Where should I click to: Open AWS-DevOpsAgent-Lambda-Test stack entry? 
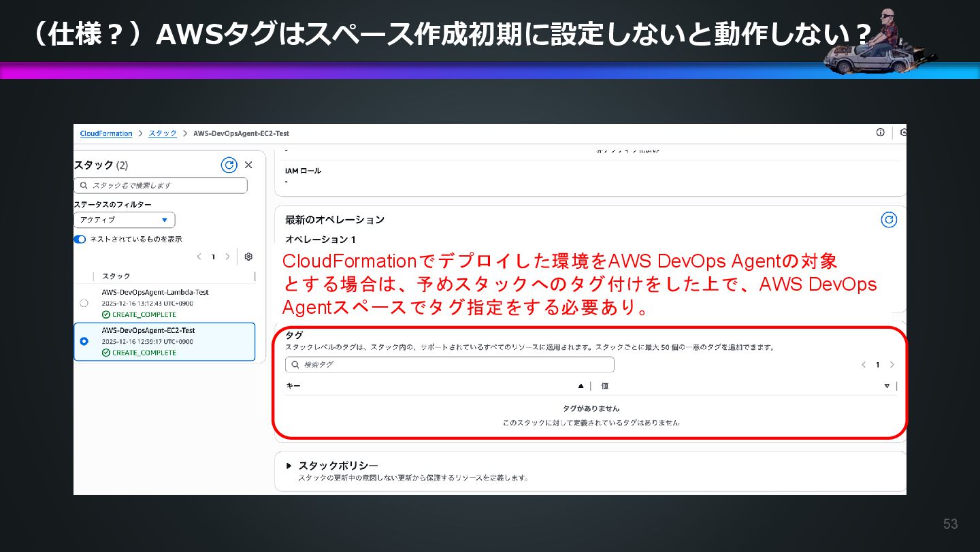click(x=155, y=292)
